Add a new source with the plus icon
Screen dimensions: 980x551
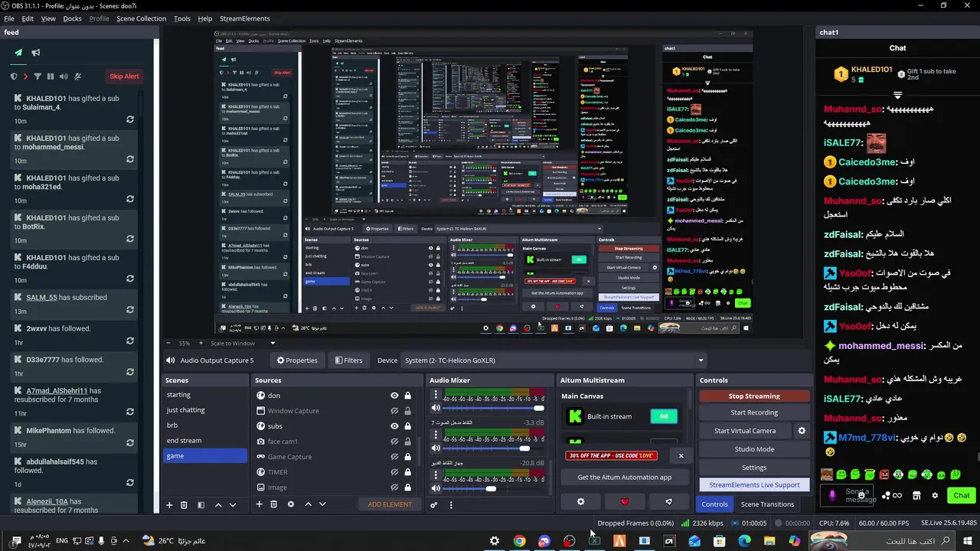point(259,504)
